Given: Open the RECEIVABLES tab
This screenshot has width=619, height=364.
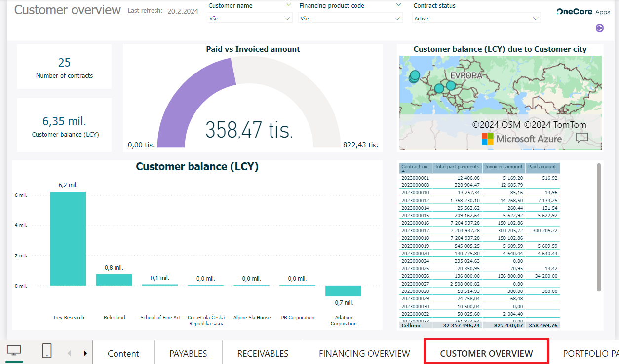Looking at the screenshot, I should point(263,353).
